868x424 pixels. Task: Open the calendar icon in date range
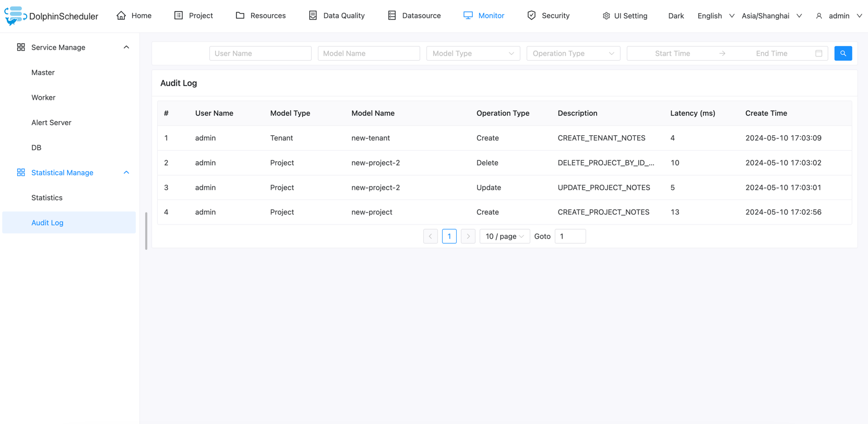(818, 53)
